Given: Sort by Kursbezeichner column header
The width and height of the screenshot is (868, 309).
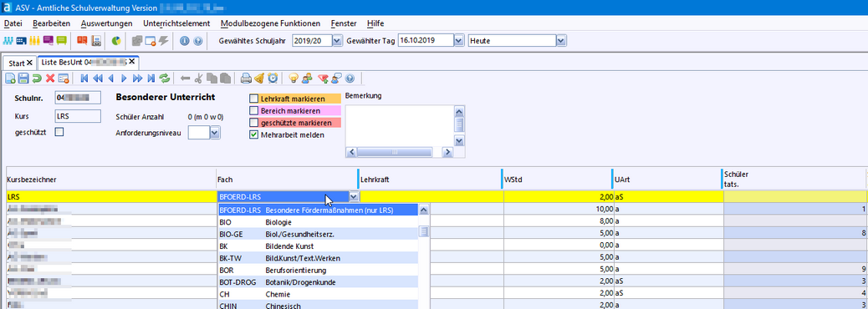Looking at the screenshot, I should [x=110, y=179].
